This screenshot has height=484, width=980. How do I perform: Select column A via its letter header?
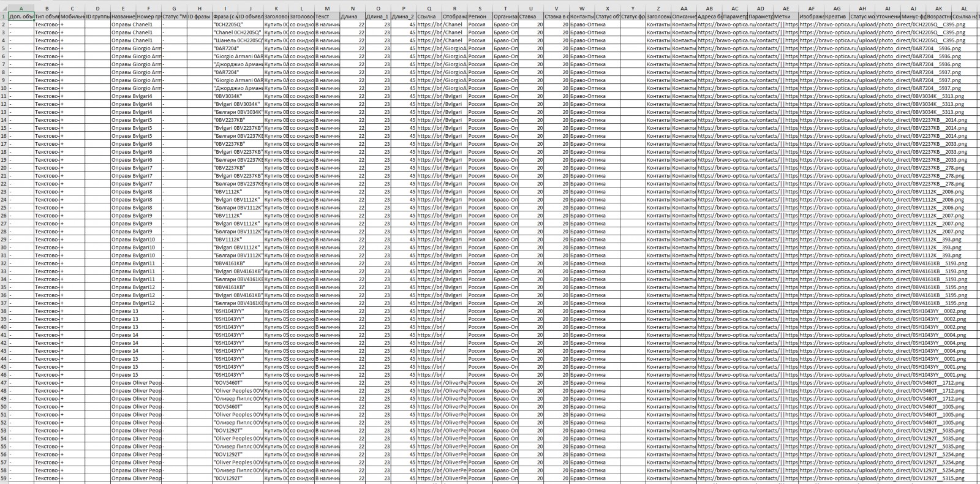pos(21,9)
